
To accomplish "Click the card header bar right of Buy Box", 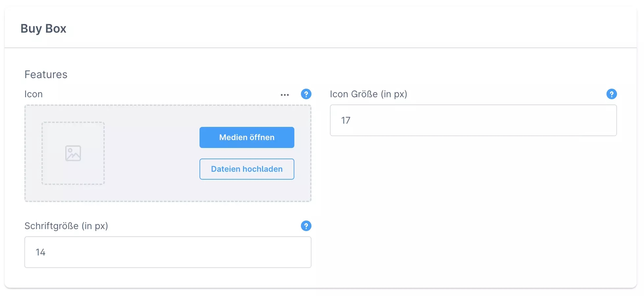I will 329,29.
